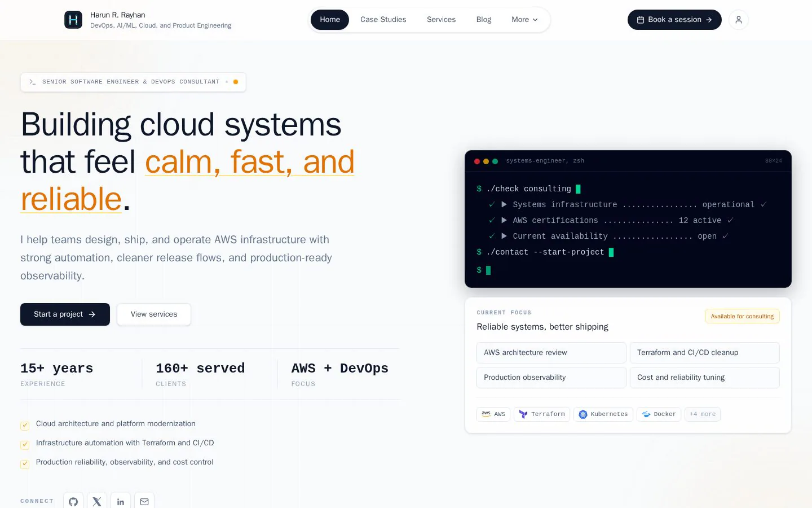Click the Infrastructure automation with Terraform item
The height and width of the screenshot is (508, 812).
point(117,443)
